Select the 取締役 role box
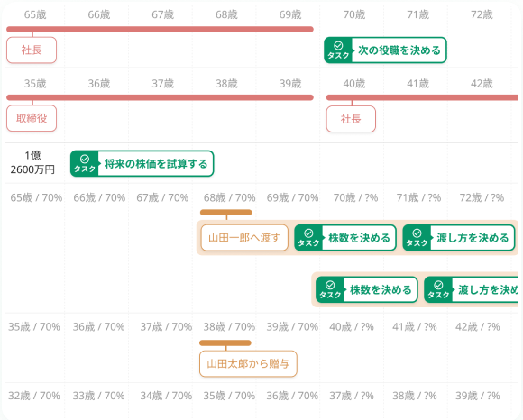 (32, 118)
